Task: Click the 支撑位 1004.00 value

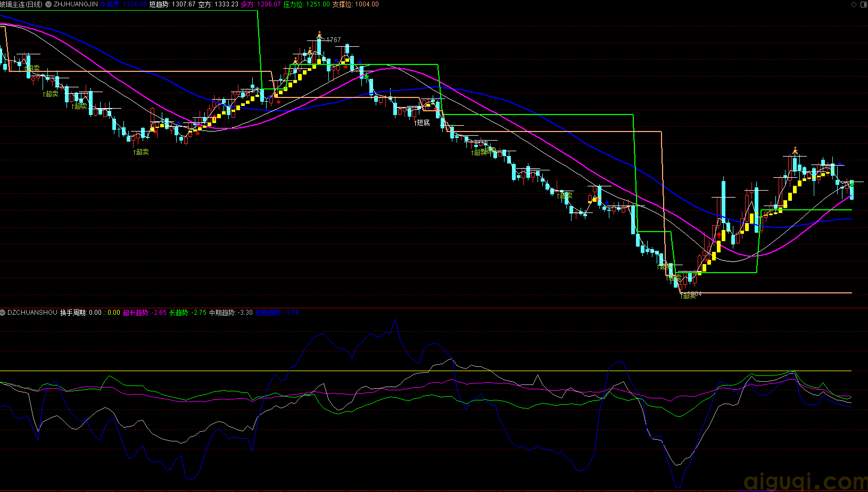Action: click(x=356, y=4)
